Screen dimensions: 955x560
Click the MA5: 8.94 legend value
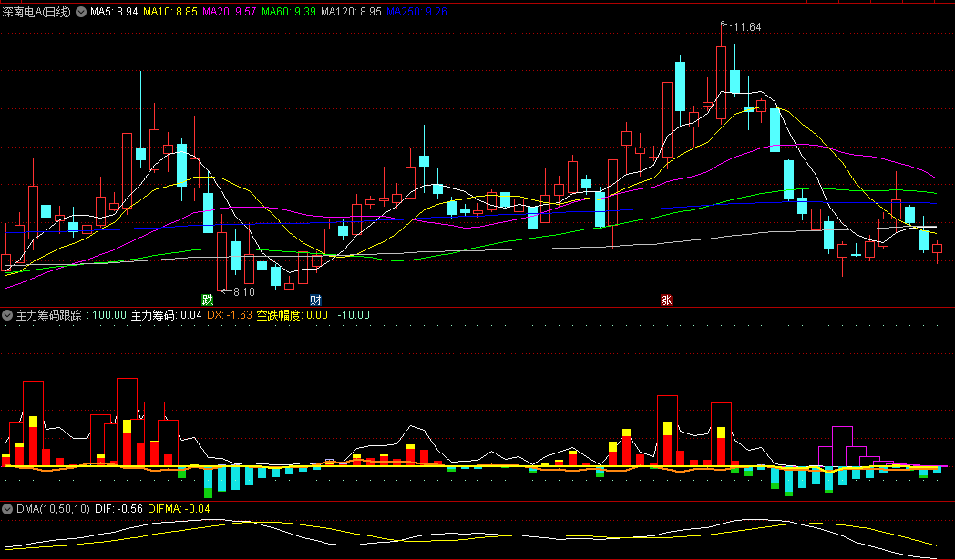click(x=114, y=12)
